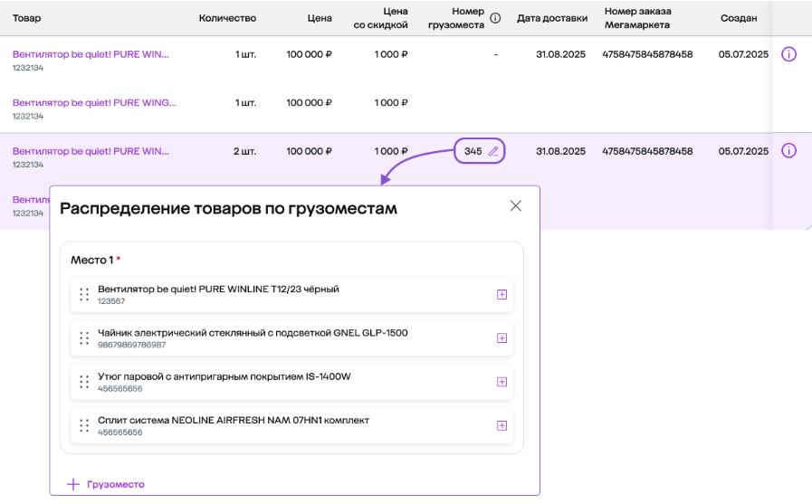Open first Вентилятор be quiet! product link
This screenshot has height=504, width=812.
91,54
